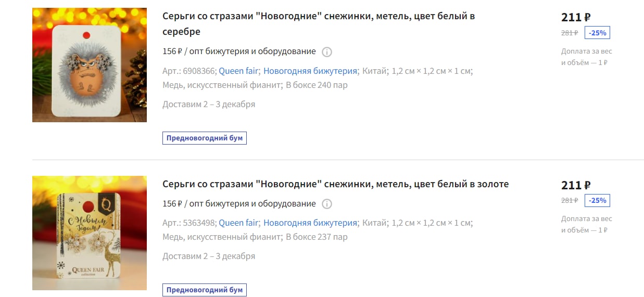Click 'Предновогодний бум' badge under first product
The image size is (644, 297).
205,138
